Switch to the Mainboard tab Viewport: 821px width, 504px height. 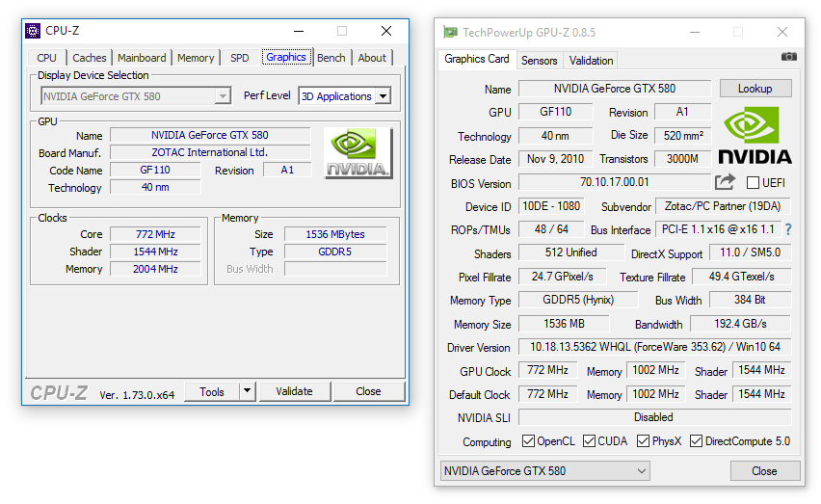click(x=142, y=58)
